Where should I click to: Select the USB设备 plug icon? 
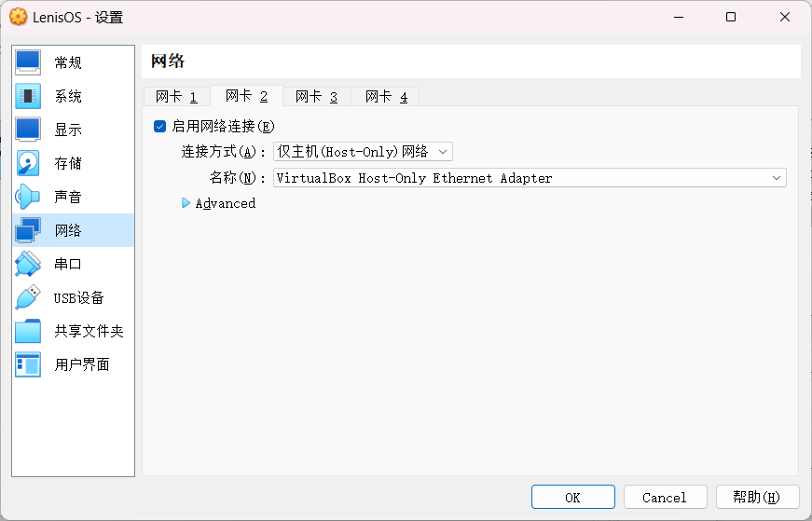pos(28,297)
